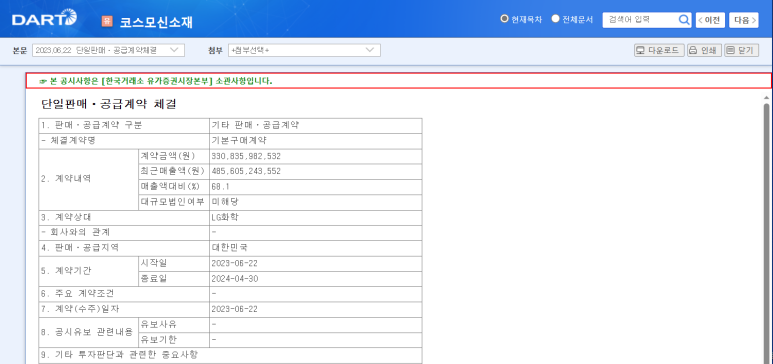Viewport: 773px width, 364px height.
Task: Click the 계약(수주)일자 date value
Action: 234,309
